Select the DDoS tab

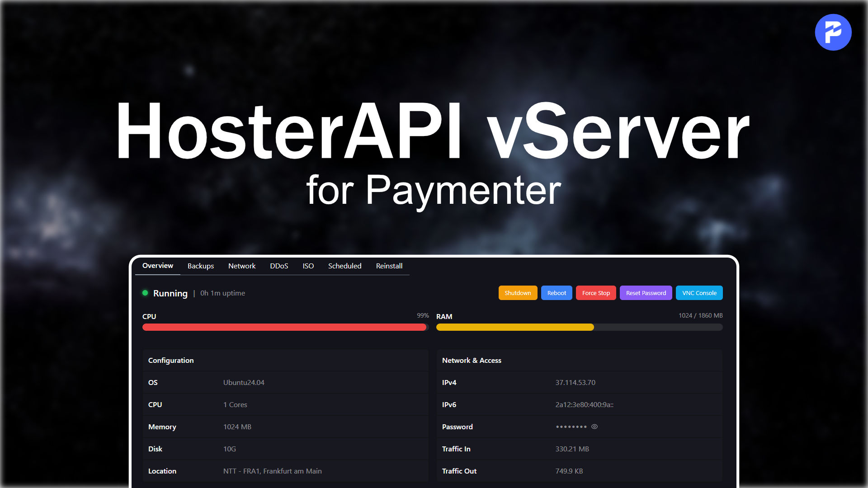(279, 266)
